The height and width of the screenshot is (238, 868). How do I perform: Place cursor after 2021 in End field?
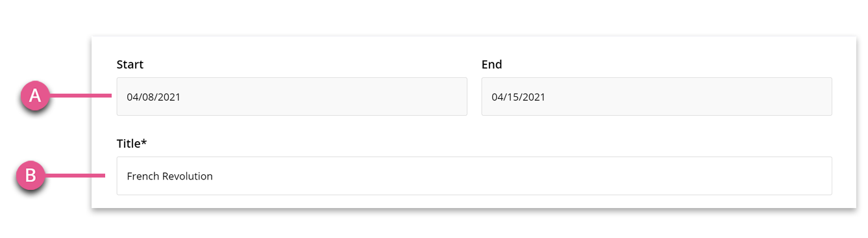(x=546, y=98)
